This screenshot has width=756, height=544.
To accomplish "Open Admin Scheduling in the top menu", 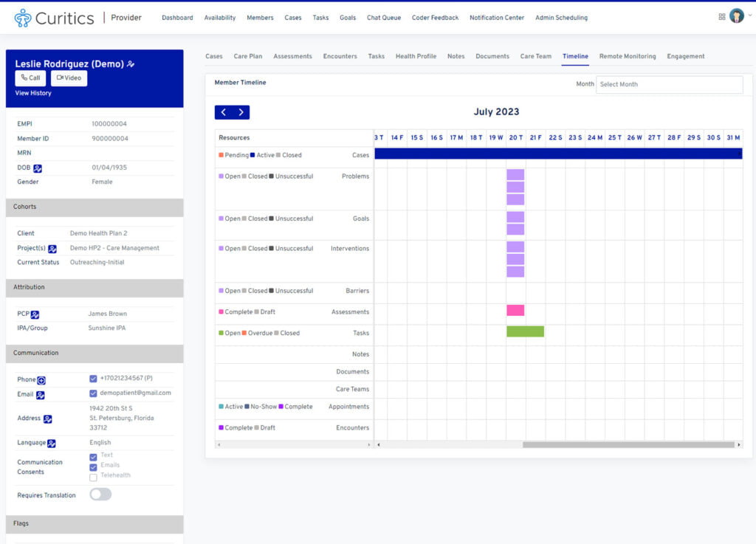I will [x=561, y=18].
